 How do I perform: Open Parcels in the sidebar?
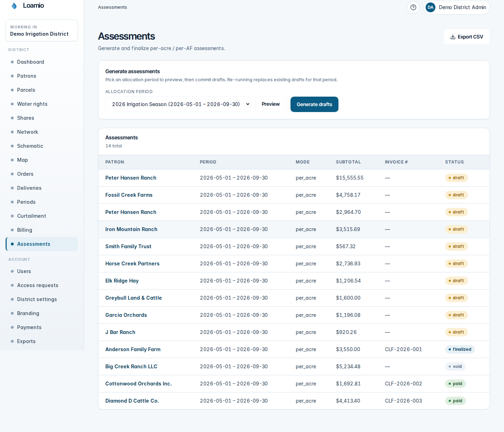click(x=42, y=90)
